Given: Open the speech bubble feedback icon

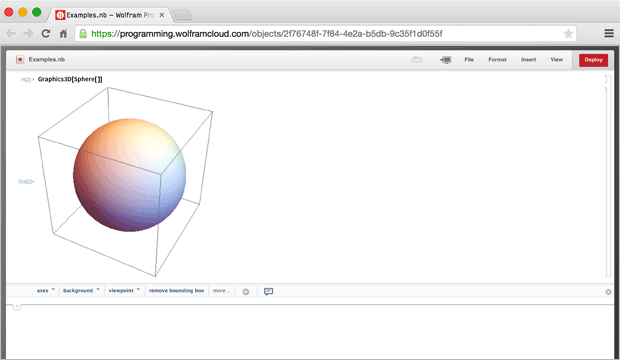Looking at the screenshot, I should 268,292.
